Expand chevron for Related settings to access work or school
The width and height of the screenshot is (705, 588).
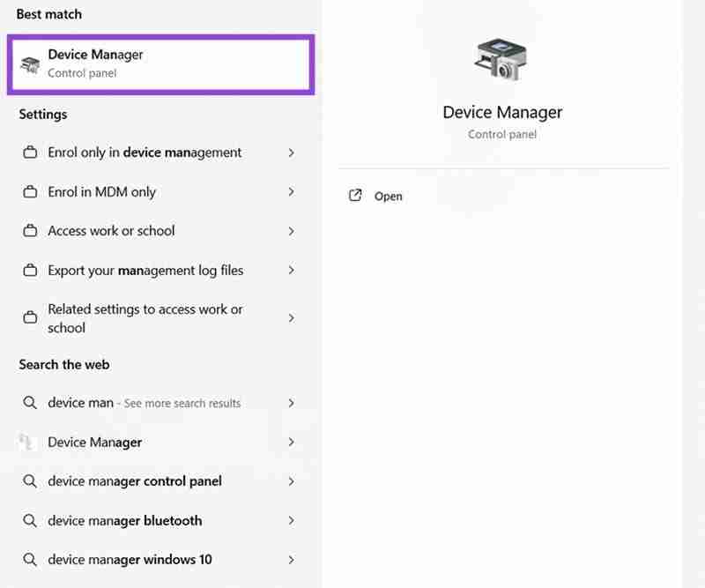(292, 318)
